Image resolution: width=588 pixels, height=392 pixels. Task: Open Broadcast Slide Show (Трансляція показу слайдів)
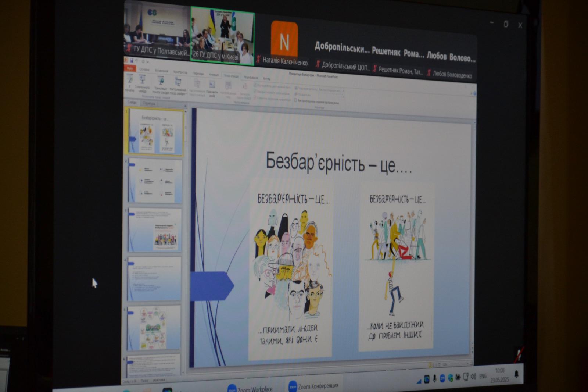(161, 85)
